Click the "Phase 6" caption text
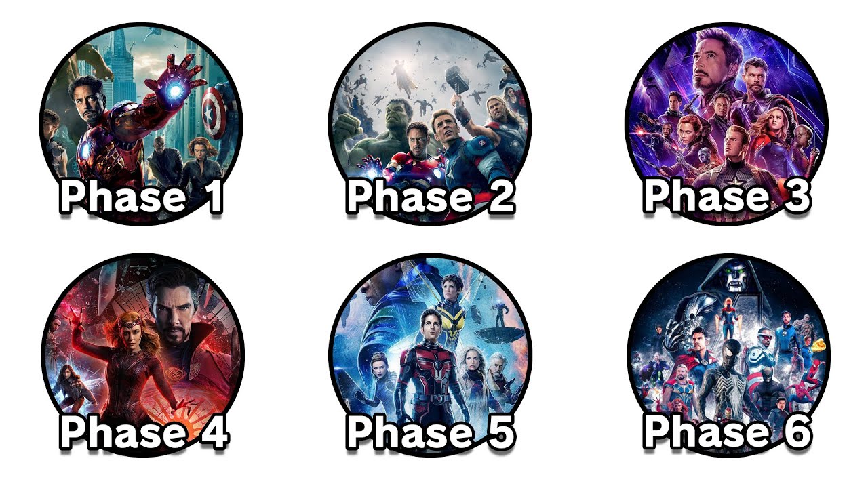The width and height of the screenshot is (868, 488). [x=727, y=430]
